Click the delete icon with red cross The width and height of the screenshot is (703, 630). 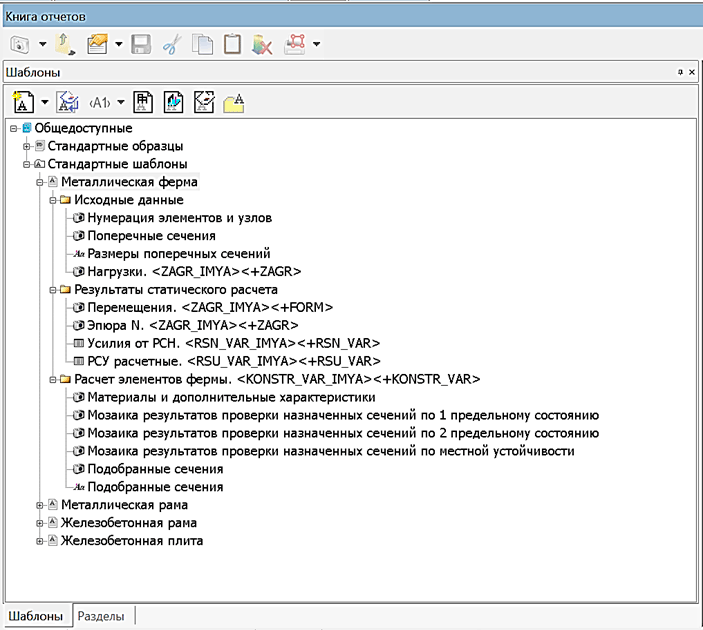coord(262,45)
